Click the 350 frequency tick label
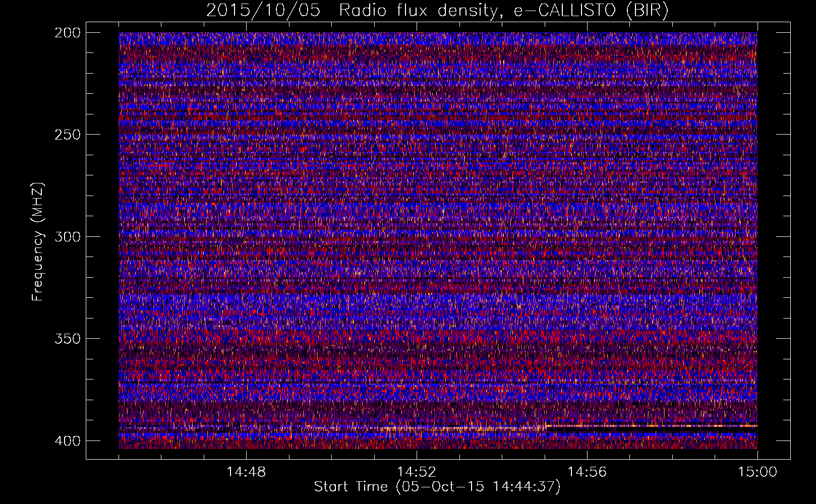 (x=67, y=338)
